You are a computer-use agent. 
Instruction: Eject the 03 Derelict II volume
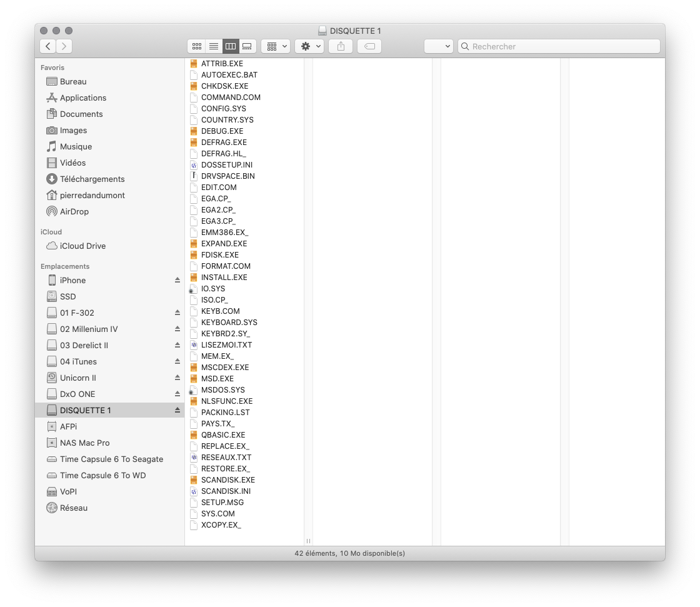pyautogui.click(x=177, y=345)
